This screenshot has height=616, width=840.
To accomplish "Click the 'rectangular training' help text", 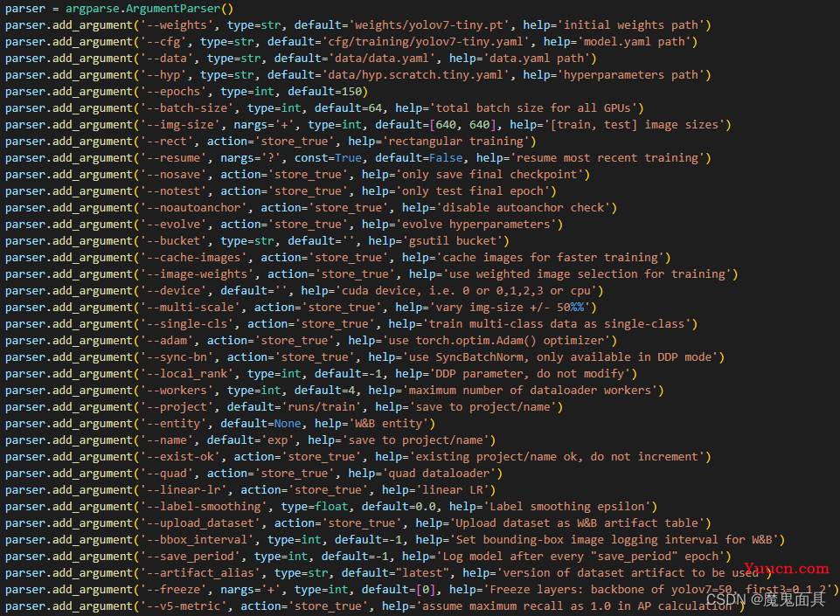I will click(x=456, y=142).
